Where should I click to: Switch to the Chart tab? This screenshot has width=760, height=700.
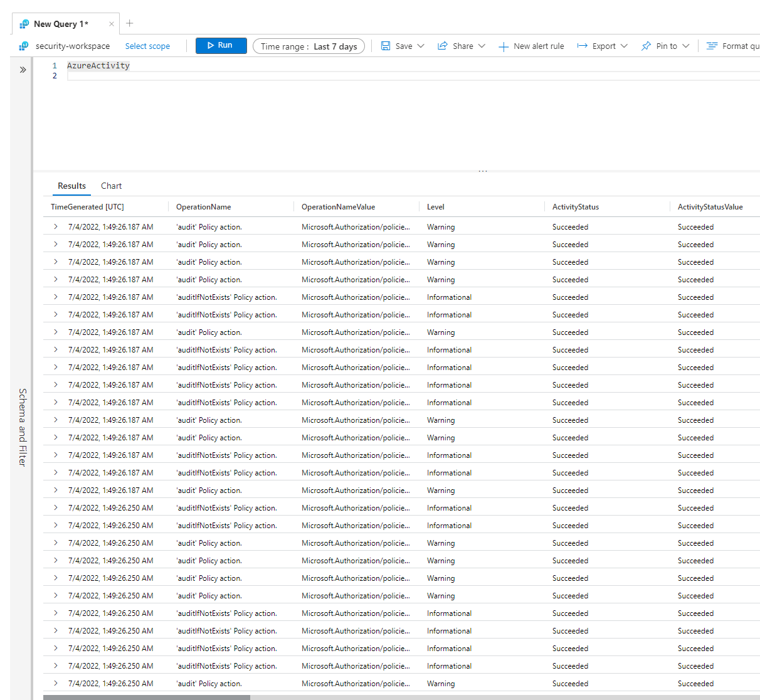pyautogui.click(x=111, y=186)
